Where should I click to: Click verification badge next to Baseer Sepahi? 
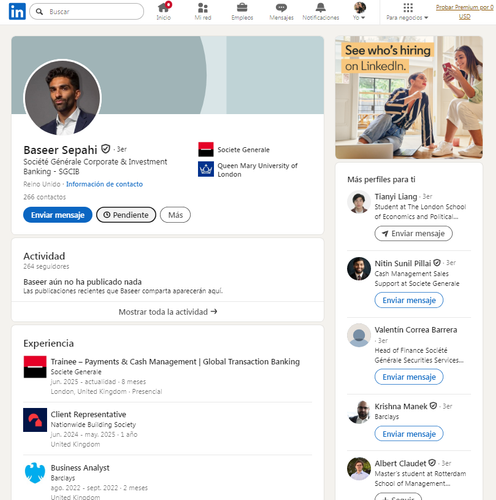[106, 149]
